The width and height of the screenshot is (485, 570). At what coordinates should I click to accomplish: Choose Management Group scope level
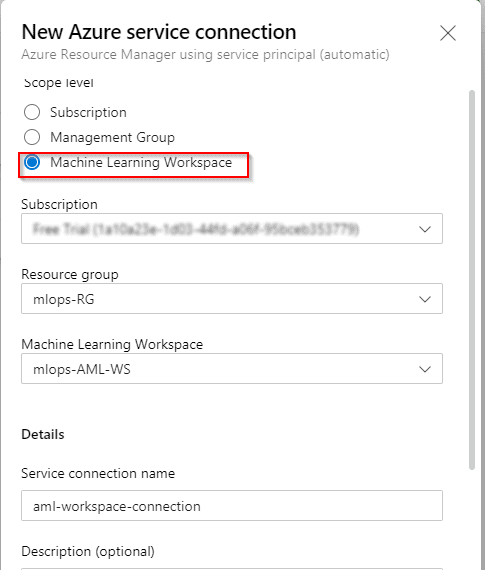tap(32, 137)
